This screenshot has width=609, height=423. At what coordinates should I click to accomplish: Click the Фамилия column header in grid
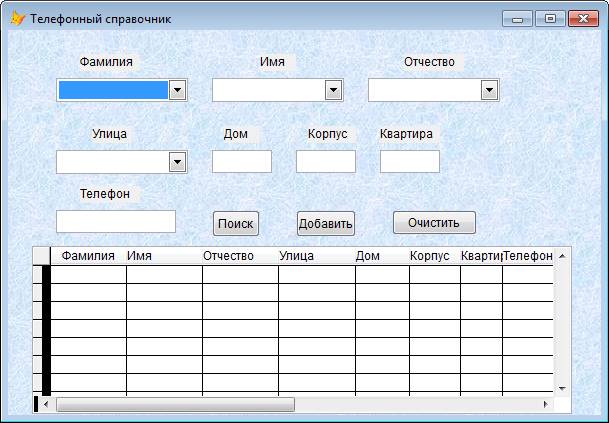88,256
